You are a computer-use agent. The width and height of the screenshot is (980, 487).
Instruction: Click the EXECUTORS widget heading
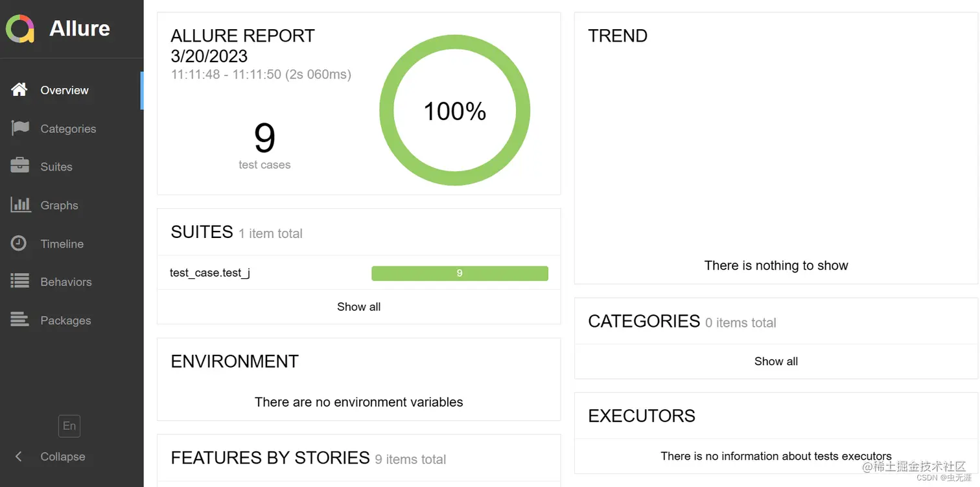pyautogui.click(x=642, y=416)
